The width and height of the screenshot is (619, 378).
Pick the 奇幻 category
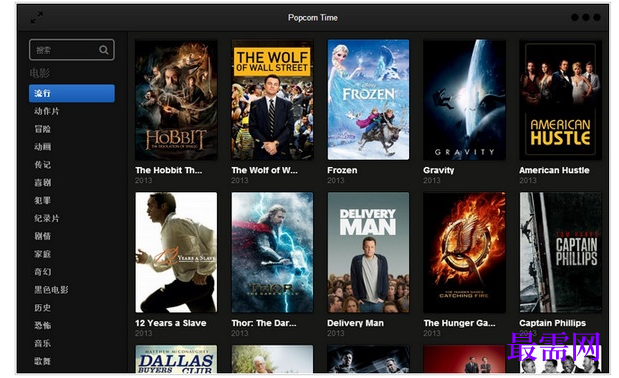click(42, 272)
